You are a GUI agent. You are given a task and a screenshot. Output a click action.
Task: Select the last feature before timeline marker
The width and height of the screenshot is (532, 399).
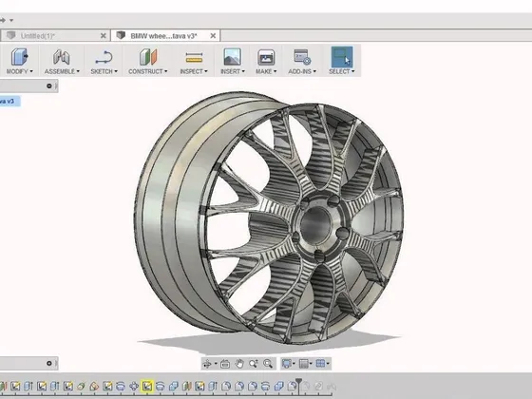292,386
